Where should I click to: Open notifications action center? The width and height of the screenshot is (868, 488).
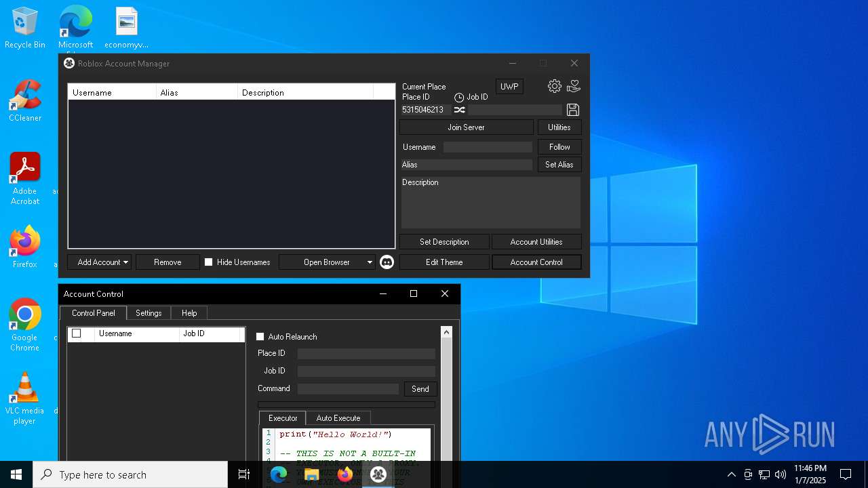(x=846, y=474)
